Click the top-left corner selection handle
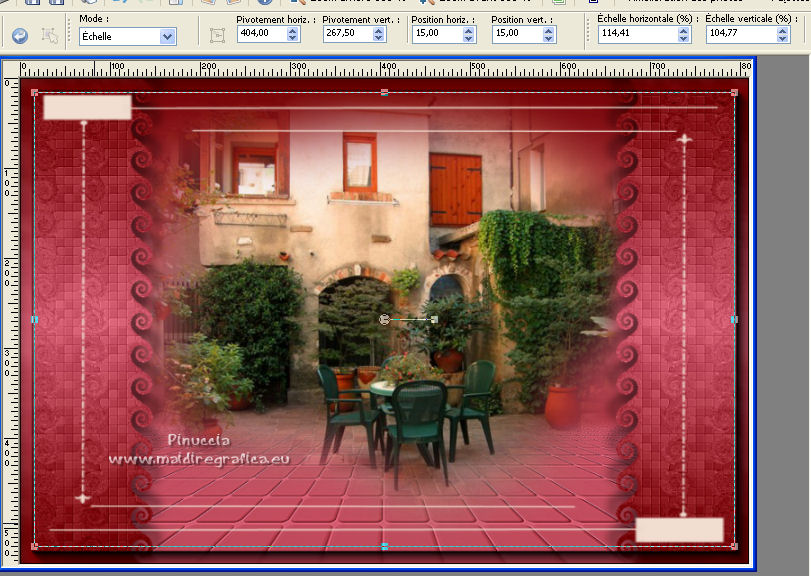 [34, 93]
